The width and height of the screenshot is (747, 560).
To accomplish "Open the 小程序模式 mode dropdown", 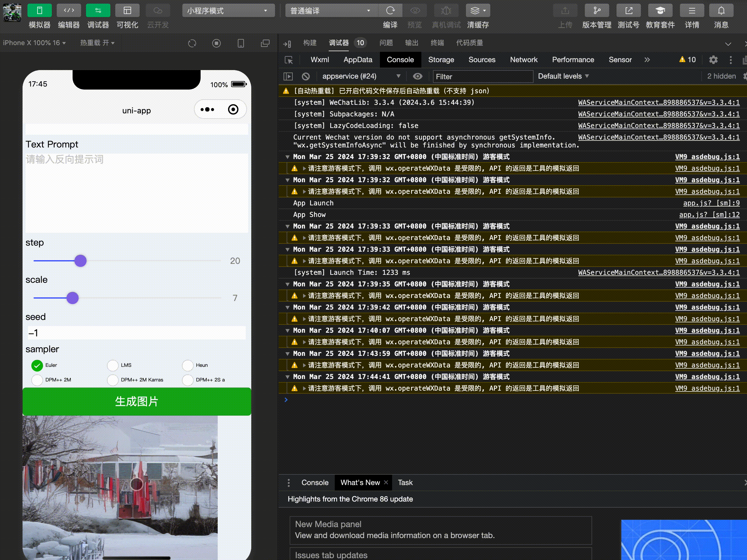I will pos(229,10).
